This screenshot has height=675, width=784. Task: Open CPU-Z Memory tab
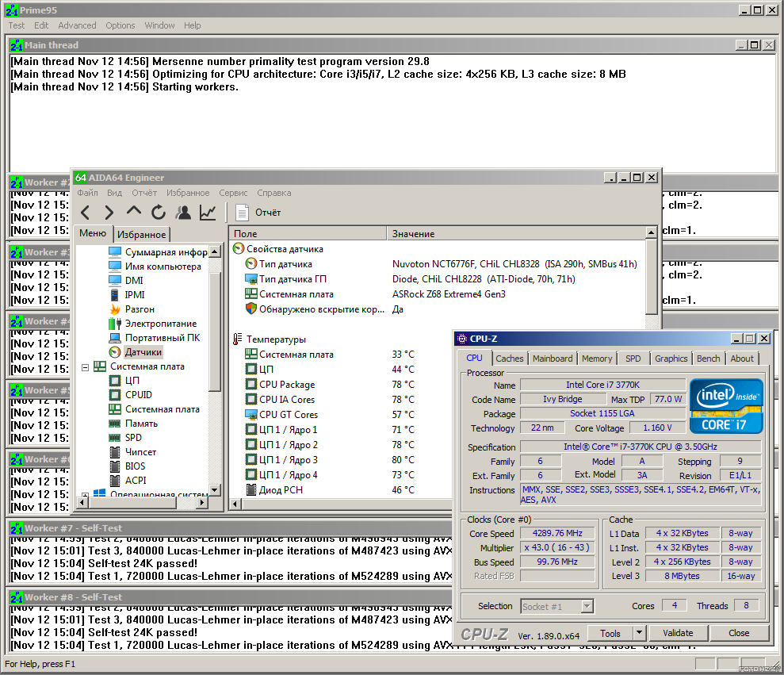pos(597,359)
